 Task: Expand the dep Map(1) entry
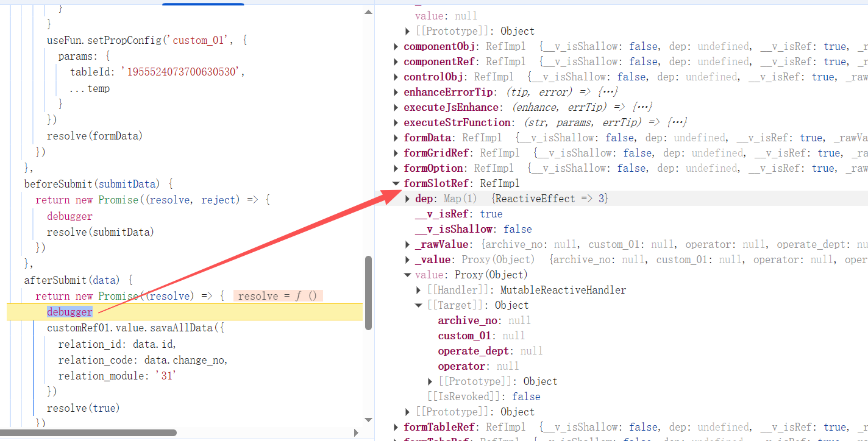(x=408, y=199)
